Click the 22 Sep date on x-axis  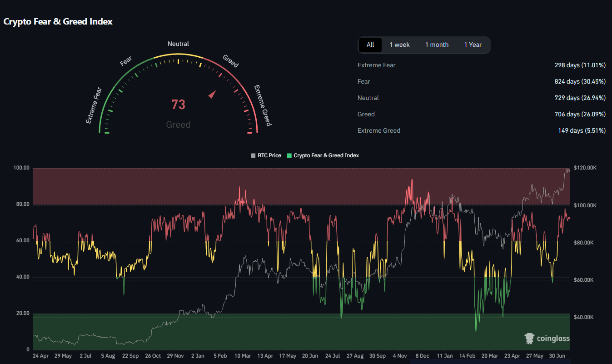130,356
